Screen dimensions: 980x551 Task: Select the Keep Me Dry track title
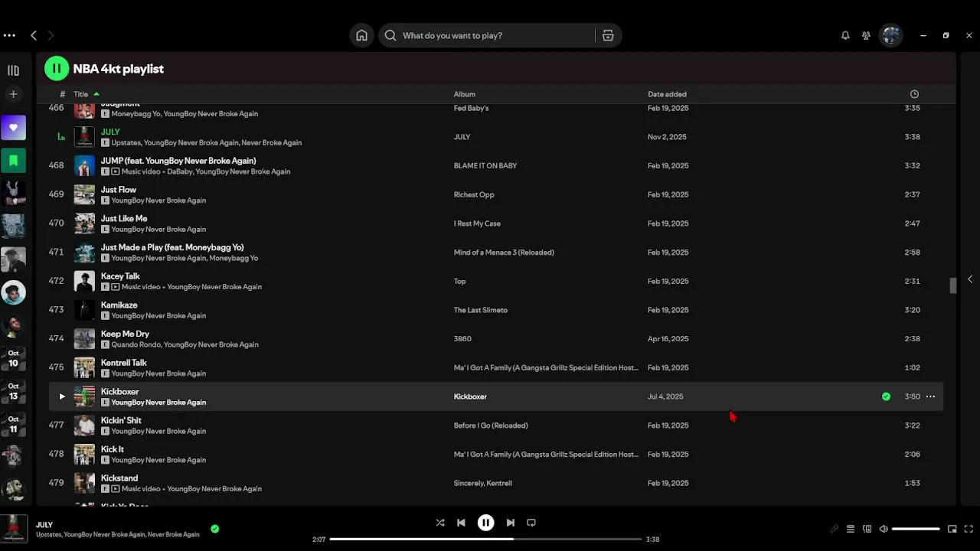coord(125,334)
